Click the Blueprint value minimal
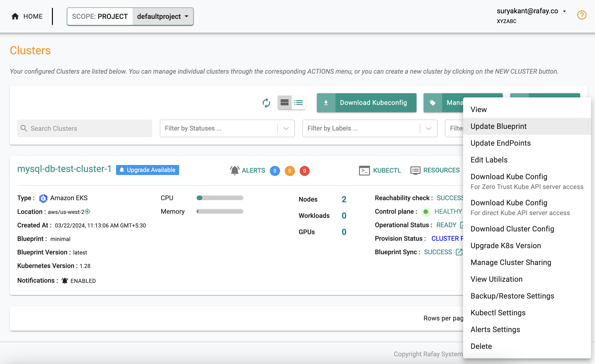 point(60,239)
